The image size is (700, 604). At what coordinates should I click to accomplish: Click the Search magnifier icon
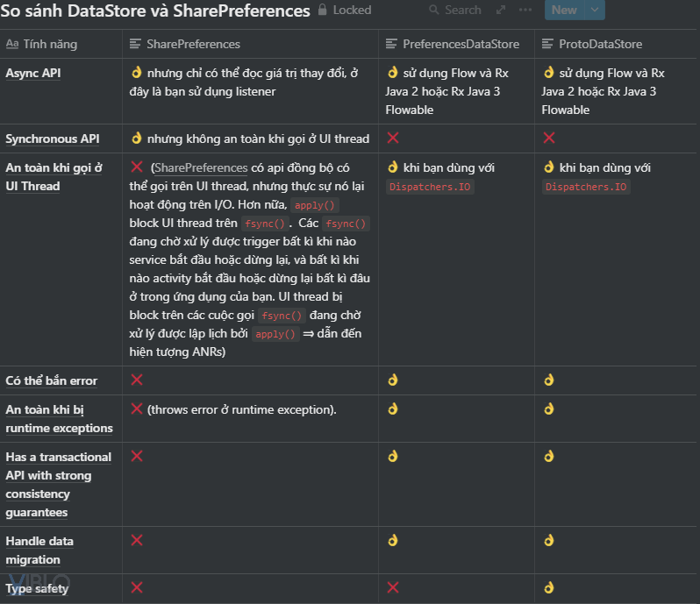point(434,11)
